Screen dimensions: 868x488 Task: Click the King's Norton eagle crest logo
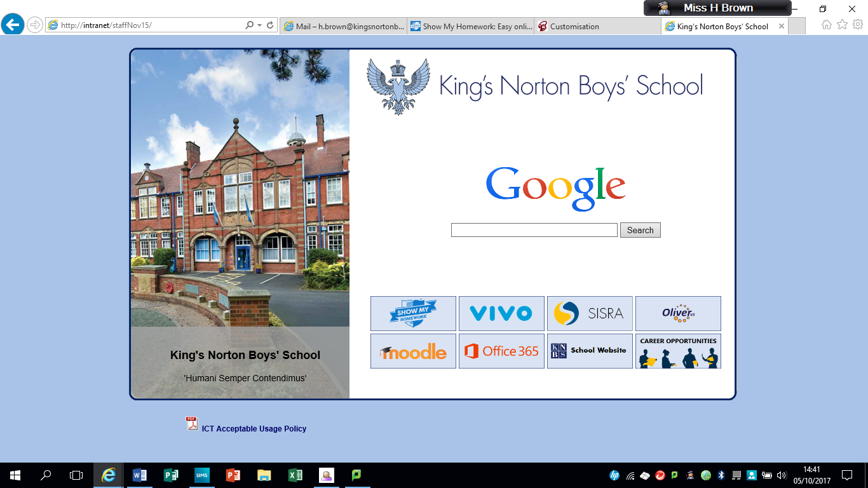coord(398,86)
